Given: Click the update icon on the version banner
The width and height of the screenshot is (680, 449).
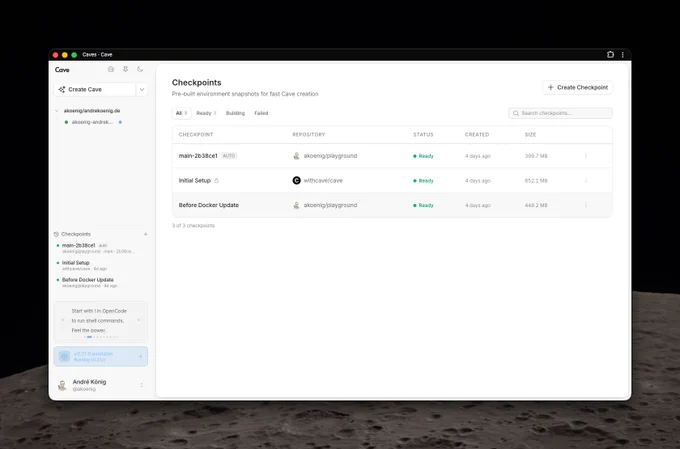Looking at the screenshot, I should tap(64, 357).
